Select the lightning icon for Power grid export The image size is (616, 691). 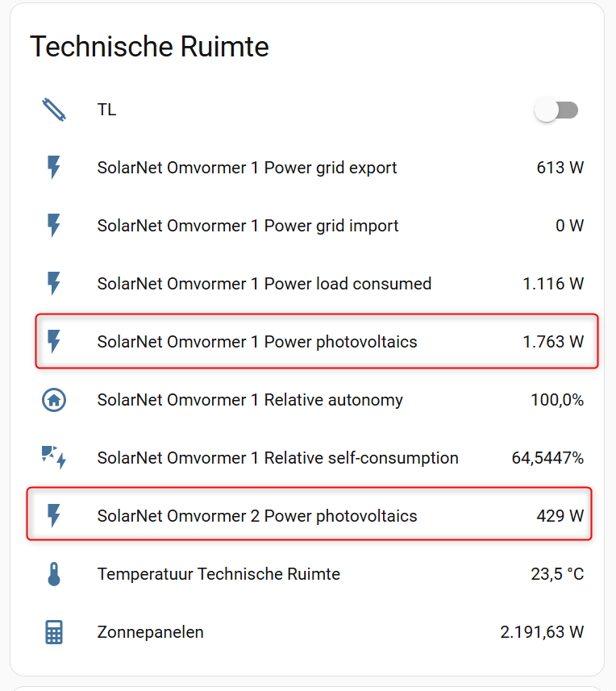click(53, 168)
